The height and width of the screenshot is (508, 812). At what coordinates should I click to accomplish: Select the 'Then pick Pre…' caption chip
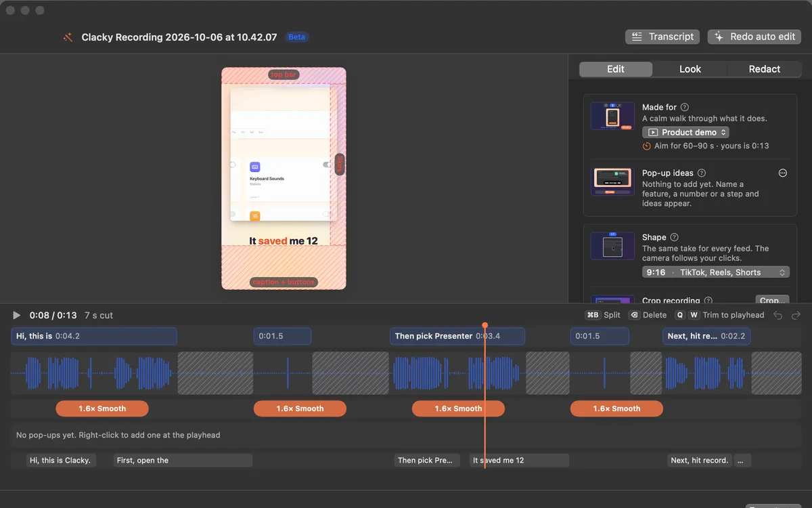(427, 461)
